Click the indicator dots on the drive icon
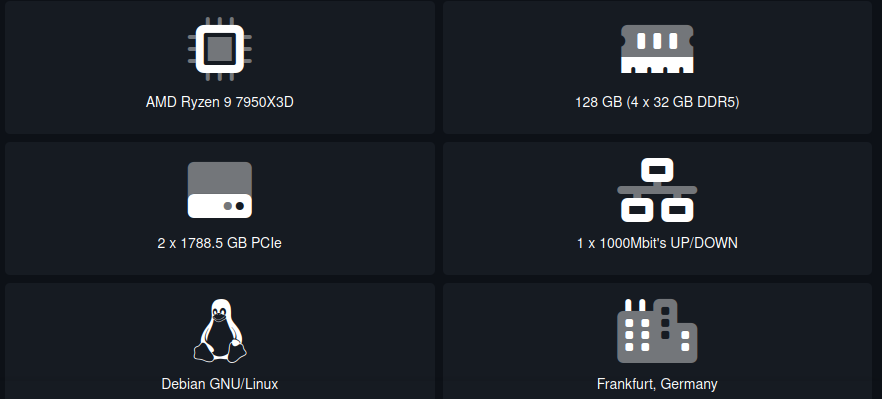 tap(233, 206)
